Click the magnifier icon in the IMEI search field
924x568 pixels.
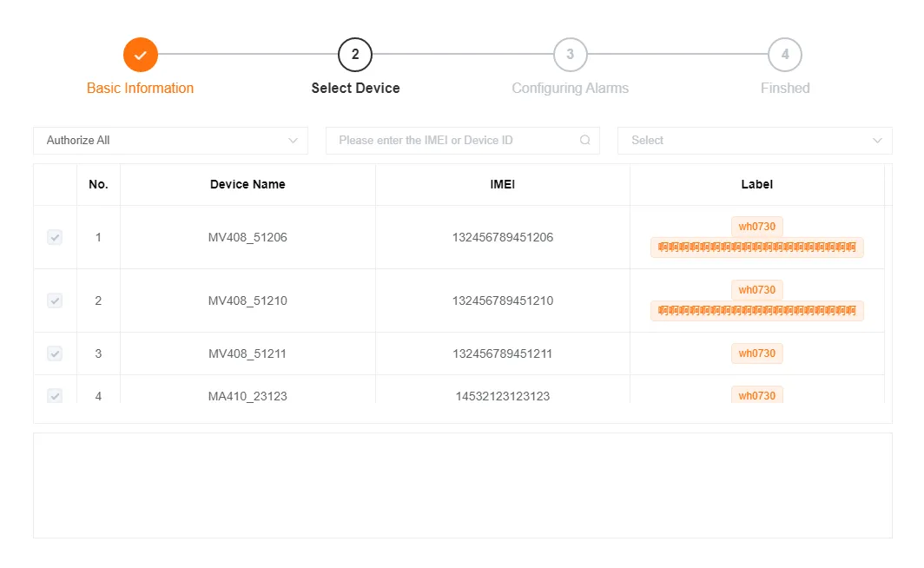(584, 140)
